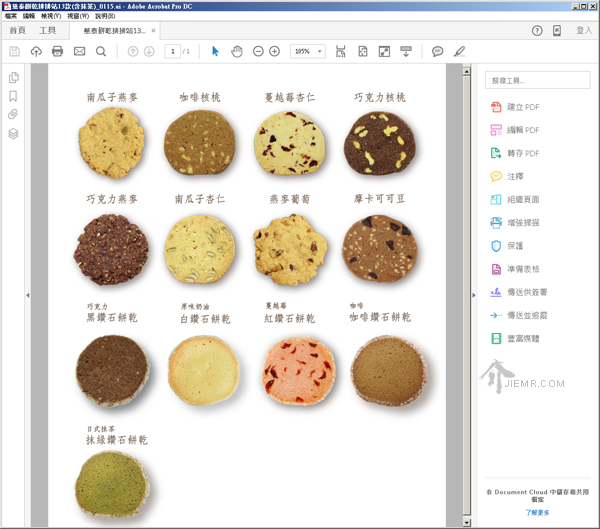The width and height of the screenshot is (600, 529).
Task: Open 組織頁面 tool
Action: 515,199
